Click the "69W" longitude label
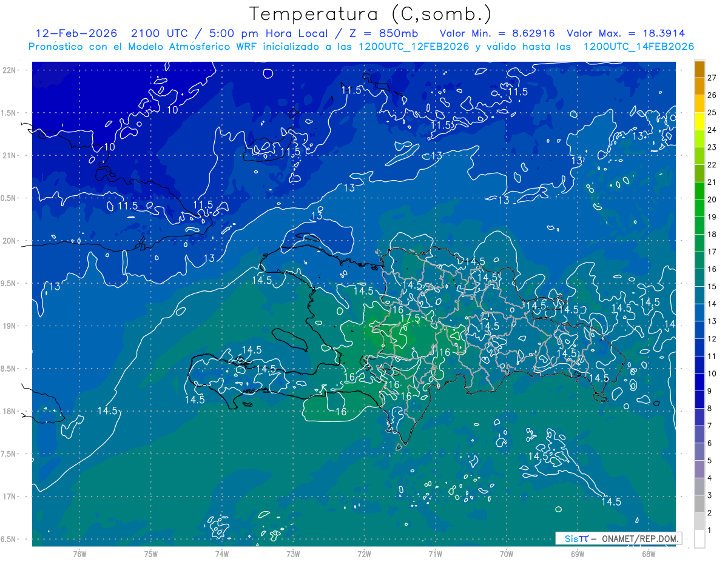728x562 pixels. click(578, 554)
